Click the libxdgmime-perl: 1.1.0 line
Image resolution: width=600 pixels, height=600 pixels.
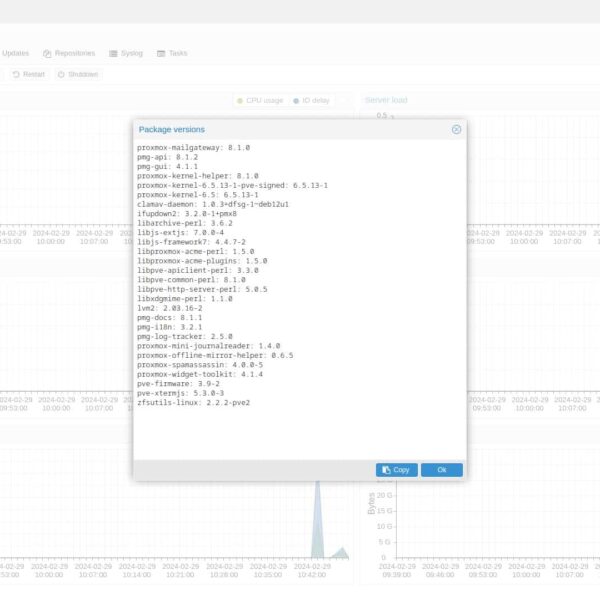tap(184, 299)
